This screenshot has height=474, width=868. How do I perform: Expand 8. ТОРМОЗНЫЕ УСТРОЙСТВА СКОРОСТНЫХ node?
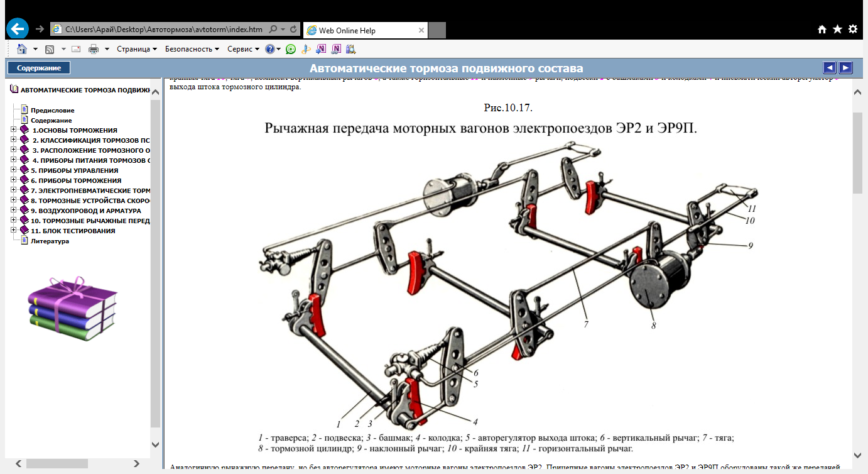(x=14, y=201)
